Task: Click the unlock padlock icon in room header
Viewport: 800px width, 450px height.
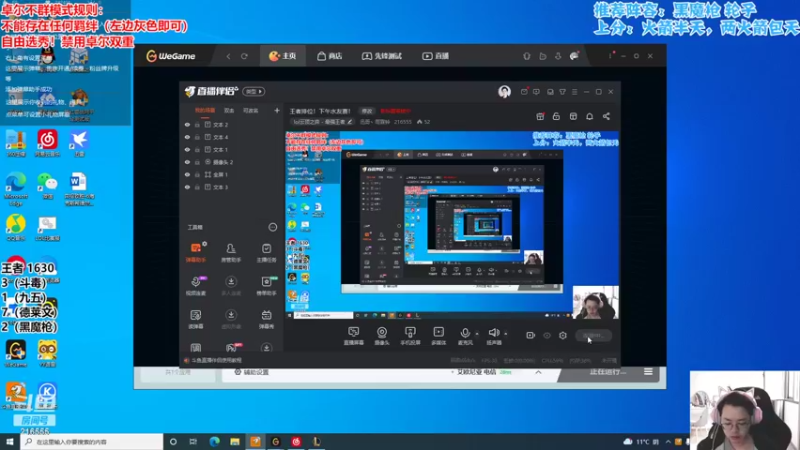Action: 556,116
